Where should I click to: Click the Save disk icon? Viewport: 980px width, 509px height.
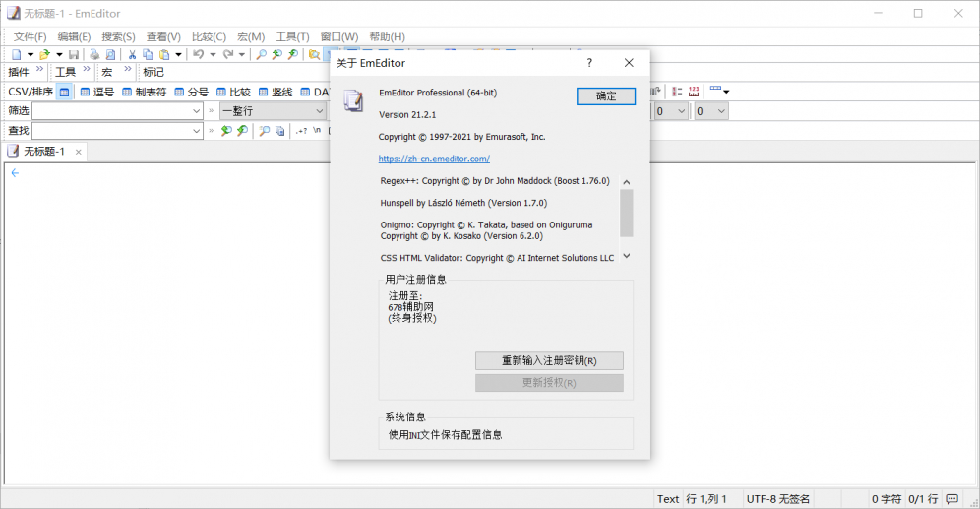[x=73, y=54]
